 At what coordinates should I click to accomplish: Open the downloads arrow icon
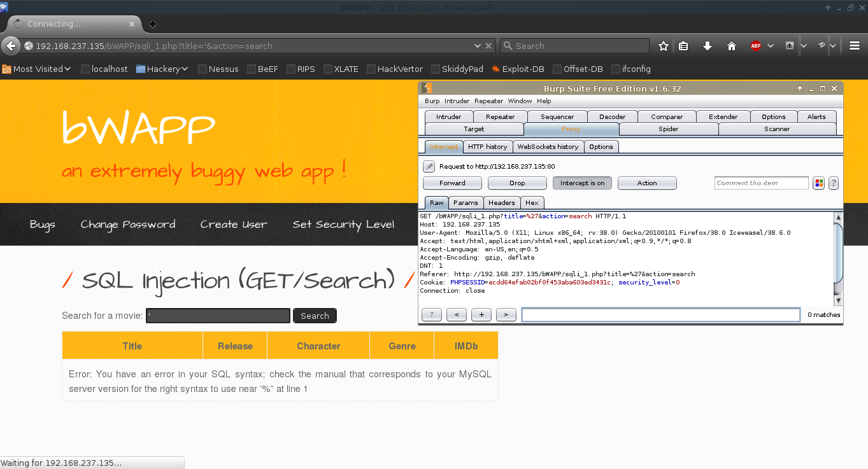(x=708, y=46)
